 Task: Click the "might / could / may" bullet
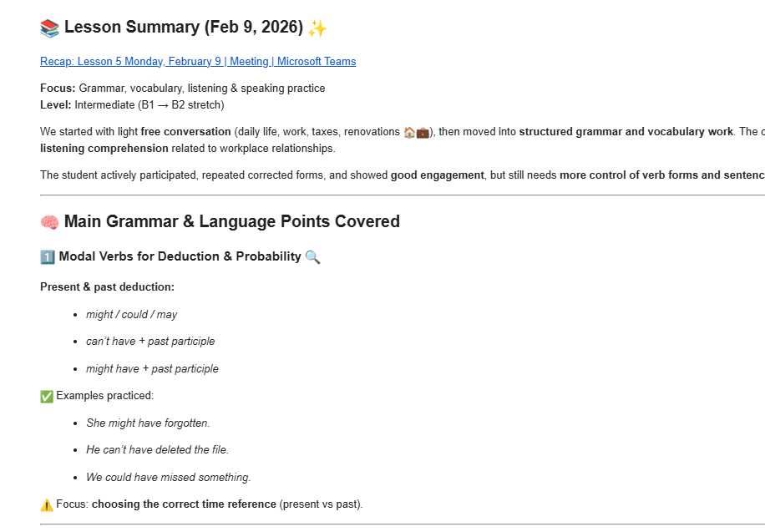tap(131, 315)
